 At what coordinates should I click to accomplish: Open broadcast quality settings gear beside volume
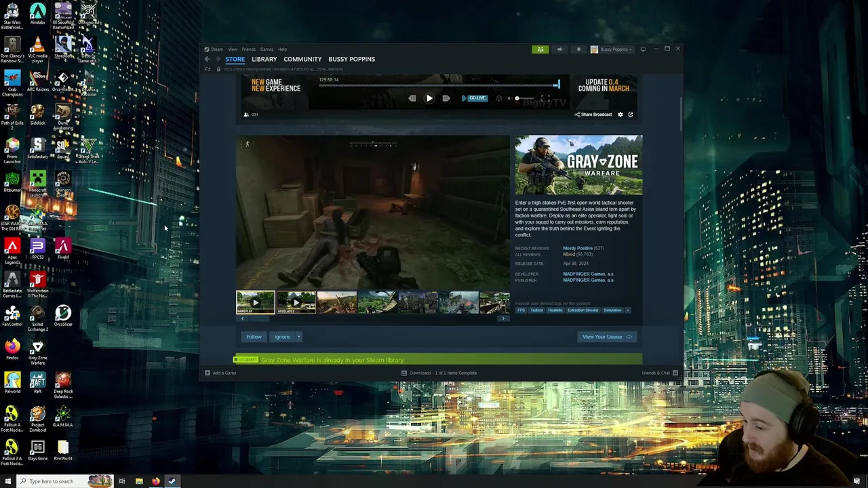click(500, 98)
